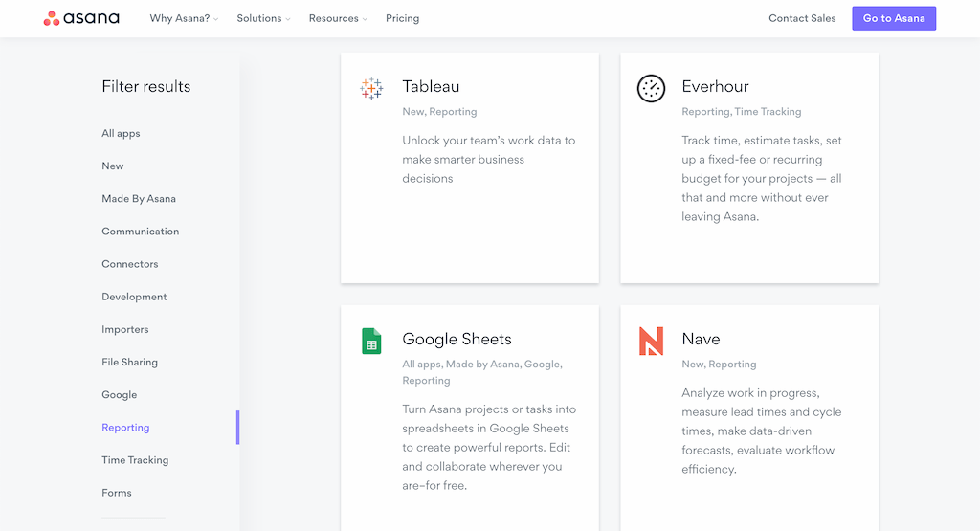Screen dimensions: 980x531
Task: Expand the Why Asana? dropdown
Action: click(x=184, y=18)
